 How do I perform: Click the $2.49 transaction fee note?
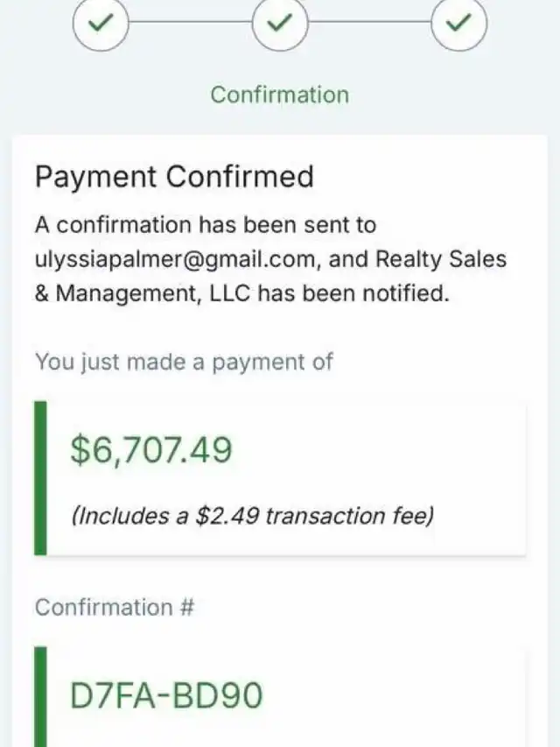[252, 516]
